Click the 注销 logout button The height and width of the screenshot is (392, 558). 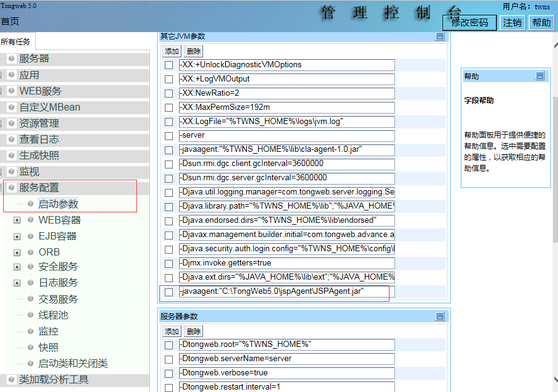tap(512, 23)
